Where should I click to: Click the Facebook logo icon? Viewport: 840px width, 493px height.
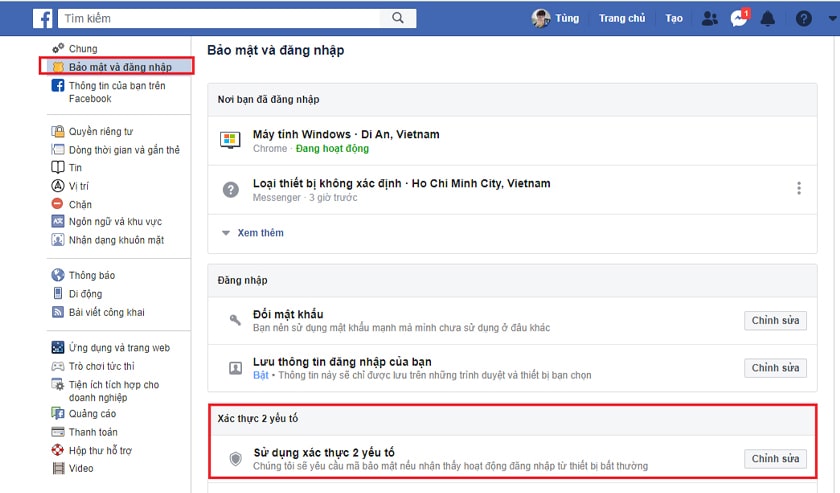(42, 18)
